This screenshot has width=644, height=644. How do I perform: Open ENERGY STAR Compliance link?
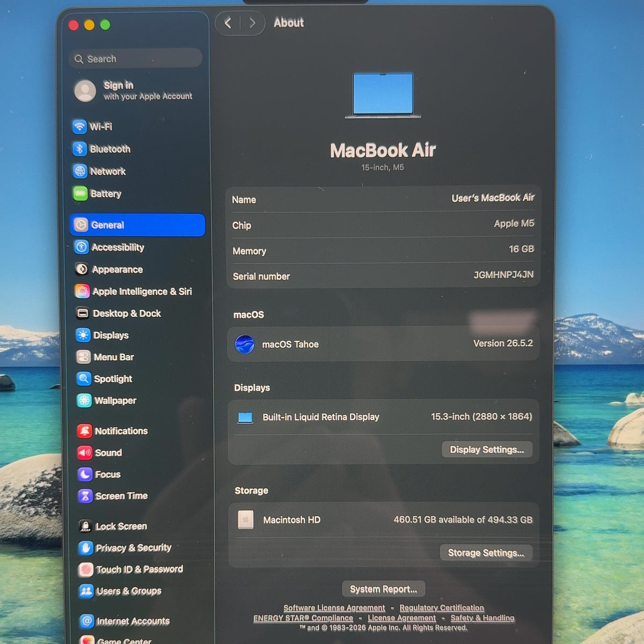point(303,618)
